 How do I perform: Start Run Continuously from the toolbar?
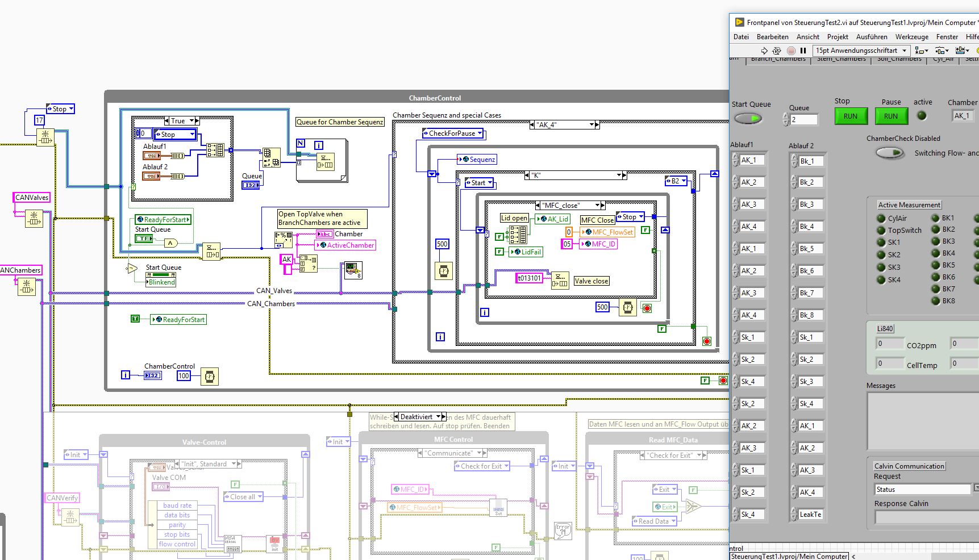[777, 51]
